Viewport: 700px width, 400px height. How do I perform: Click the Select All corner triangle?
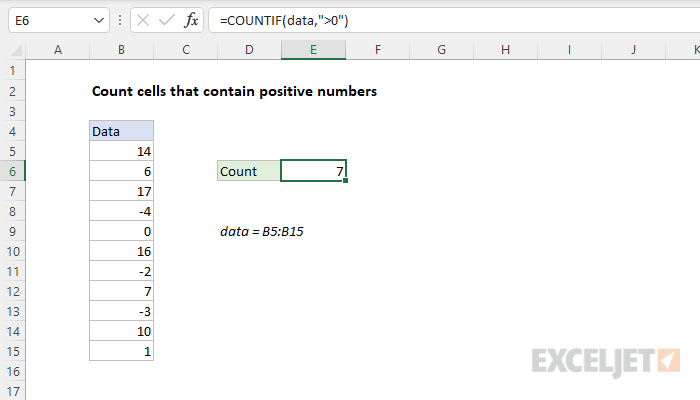(x=17, y=50)
